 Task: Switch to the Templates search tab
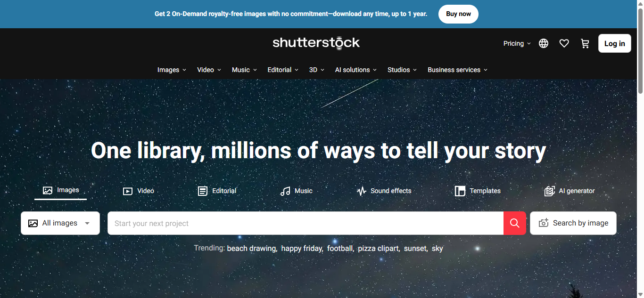pos(478,191)
